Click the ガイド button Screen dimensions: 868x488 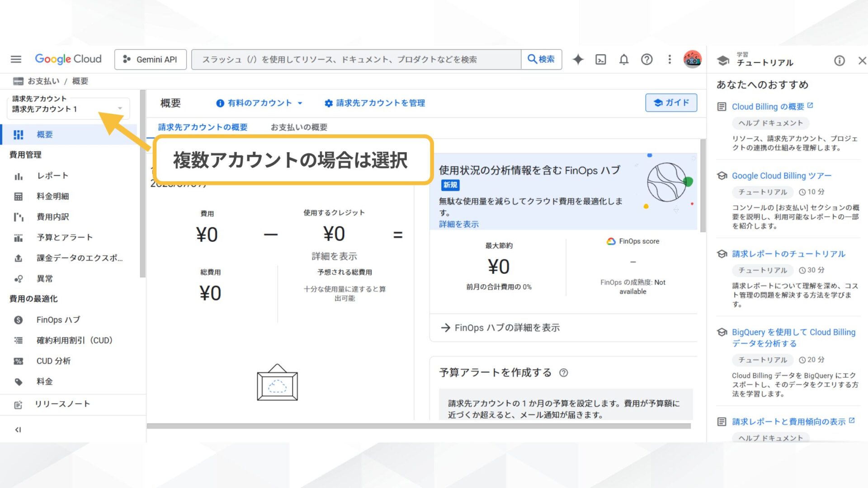click(x=671, y=103)
